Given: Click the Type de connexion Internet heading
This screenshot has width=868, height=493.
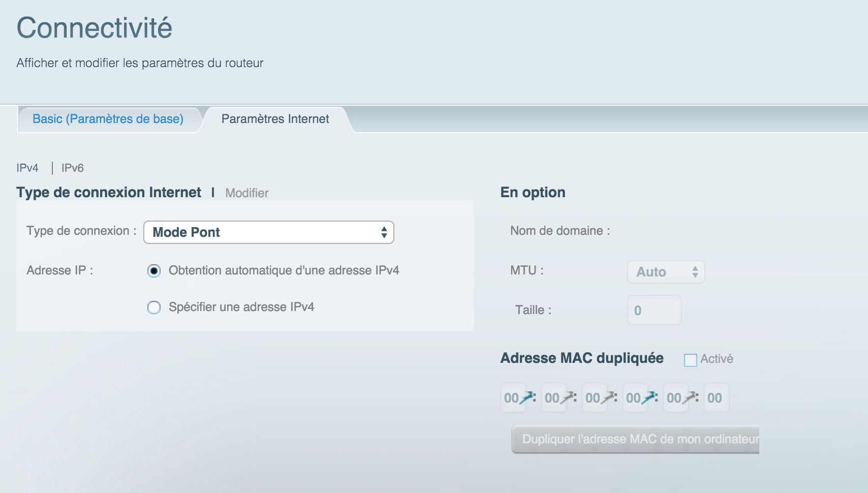Looking at the screenshot, I should (109, 192).
